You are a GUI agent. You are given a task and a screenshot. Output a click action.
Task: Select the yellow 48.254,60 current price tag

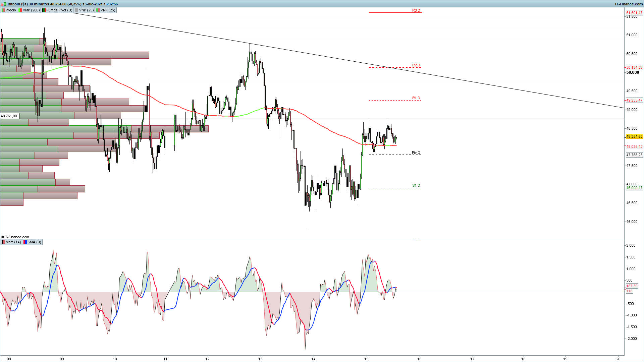[634, 136]
